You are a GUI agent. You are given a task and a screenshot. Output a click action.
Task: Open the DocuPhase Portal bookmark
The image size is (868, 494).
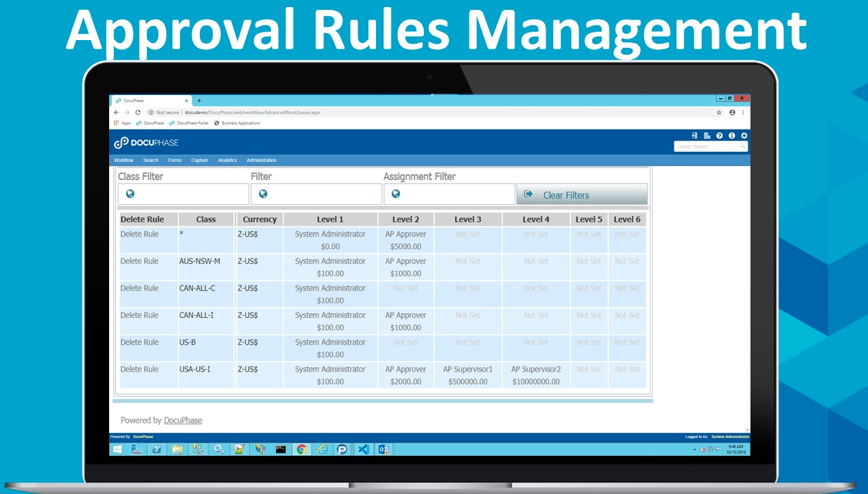tap(189, 123)
